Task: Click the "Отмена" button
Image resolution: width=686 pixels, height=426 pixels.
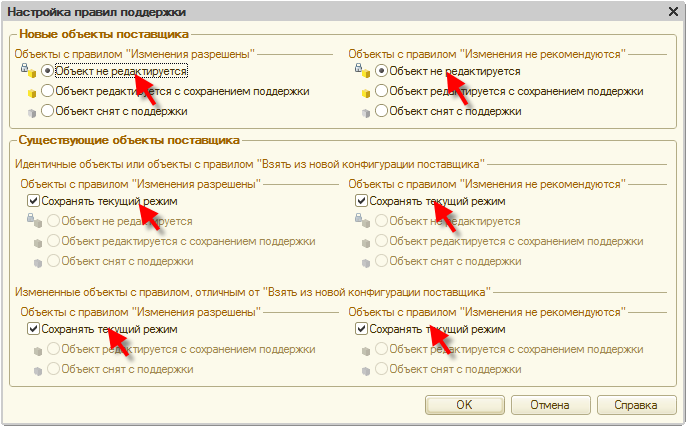Action: (549, 405)
